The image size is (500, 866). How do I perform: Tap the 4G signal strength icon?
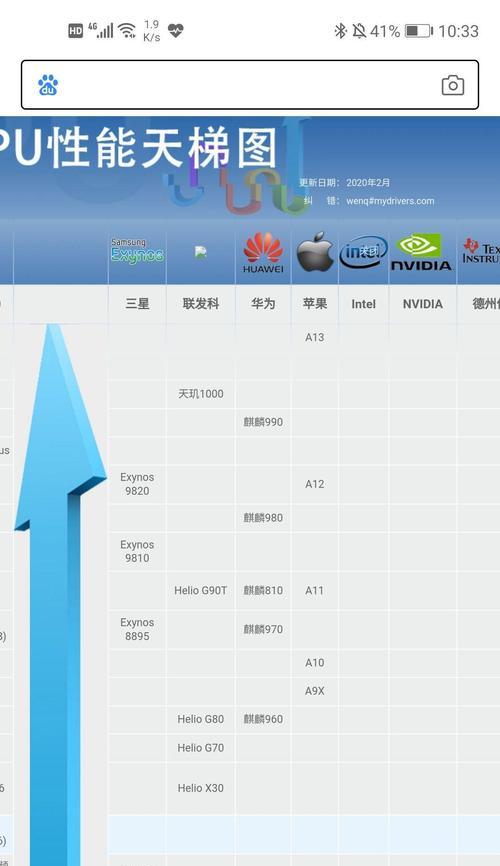click(x=101, y=30)
